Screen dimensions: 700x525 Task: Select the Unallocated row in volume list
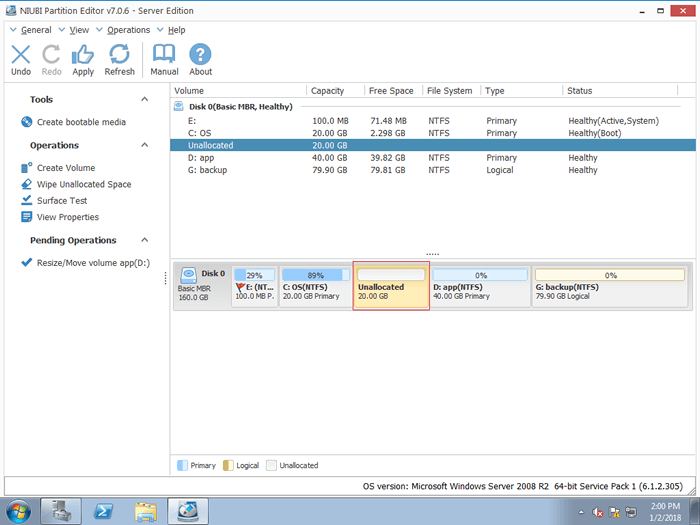click(x=433, y=145)
